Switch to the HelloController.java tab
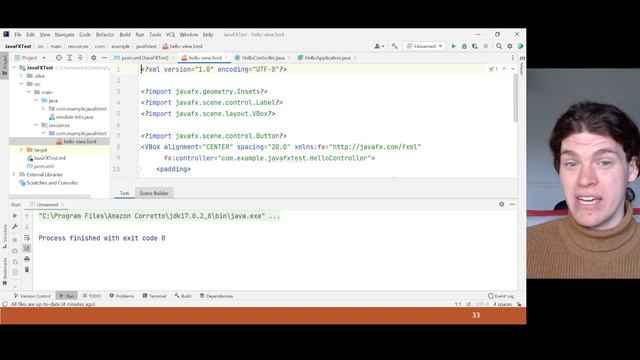Viewport: 640px width, 360px height. pos(263,58)
